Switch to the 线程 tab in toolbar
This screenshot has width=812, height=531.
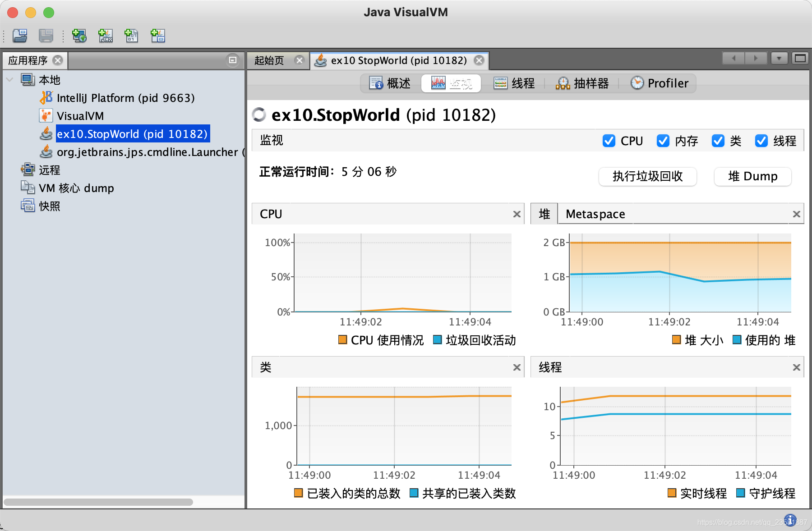514,83
